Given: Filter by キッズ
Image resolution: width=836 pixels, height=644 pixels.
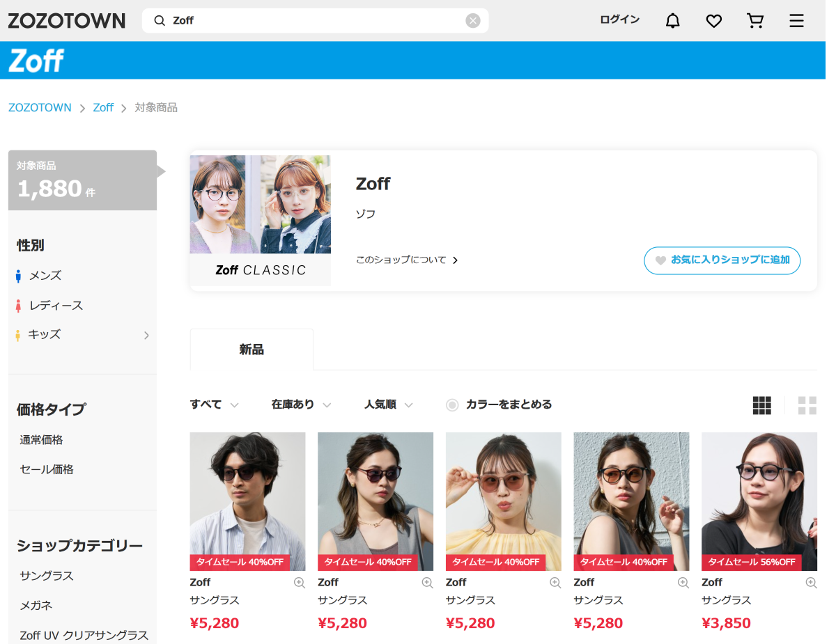Looking at the screenshot, I should tap(44, 335).
